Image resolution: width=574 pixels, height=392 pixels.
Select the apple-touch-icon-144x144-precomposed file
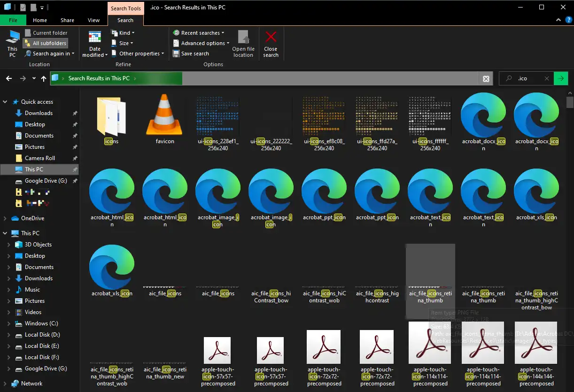click(536, 354)
